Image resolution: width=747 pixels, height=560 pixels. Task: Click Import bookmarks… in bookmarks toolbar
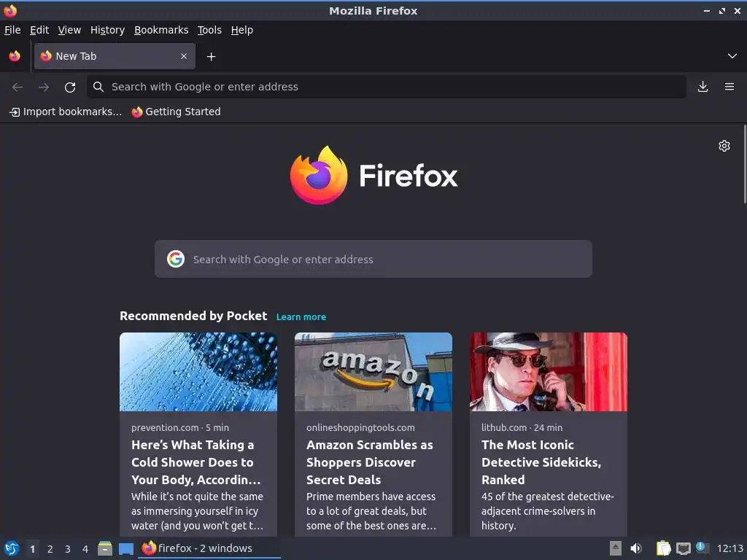click(66, 112)
